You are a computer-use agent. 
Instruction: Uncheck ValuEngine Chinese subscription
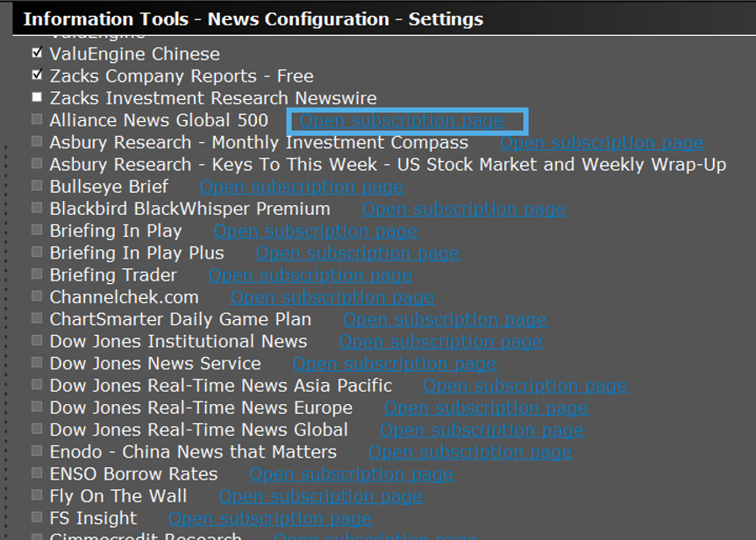[x=36, y=53]
